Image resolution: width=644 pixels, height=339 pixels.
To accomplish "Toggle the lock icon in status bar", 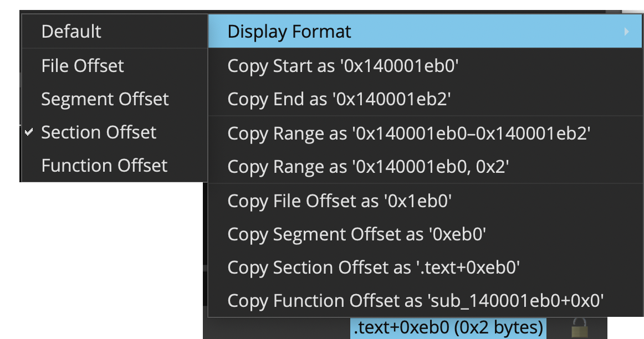I will [579, 328].
